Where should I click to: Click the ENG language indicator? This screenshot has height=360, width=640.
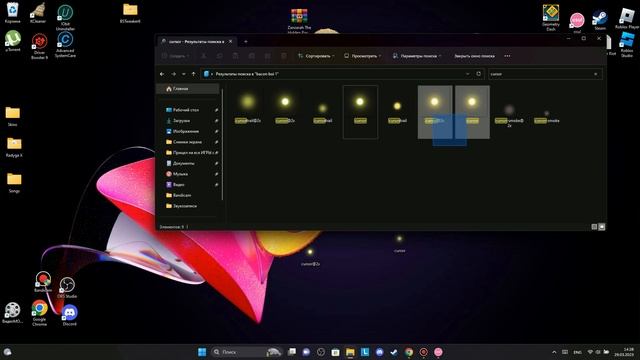[x=578, y=352]
